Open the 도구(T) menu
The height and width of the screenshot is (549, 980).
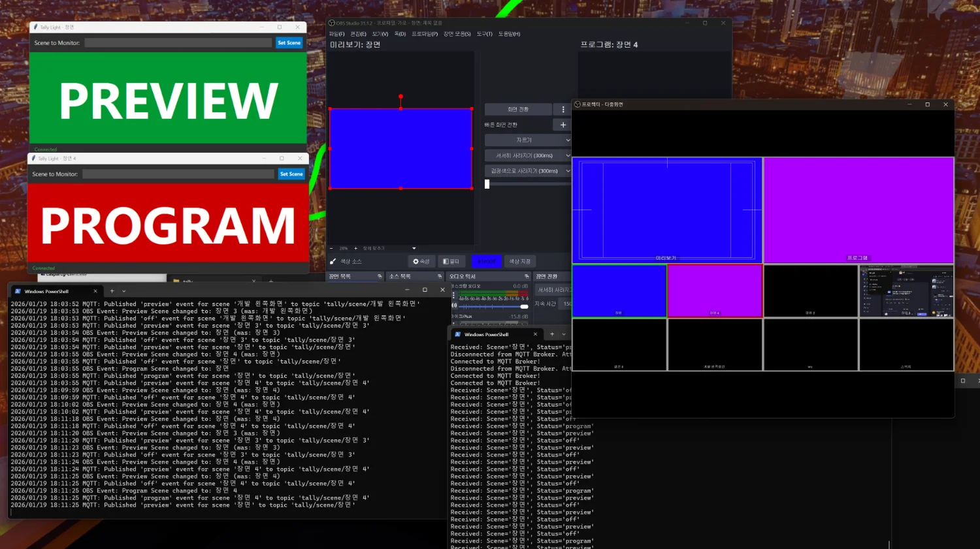(484, 34)
